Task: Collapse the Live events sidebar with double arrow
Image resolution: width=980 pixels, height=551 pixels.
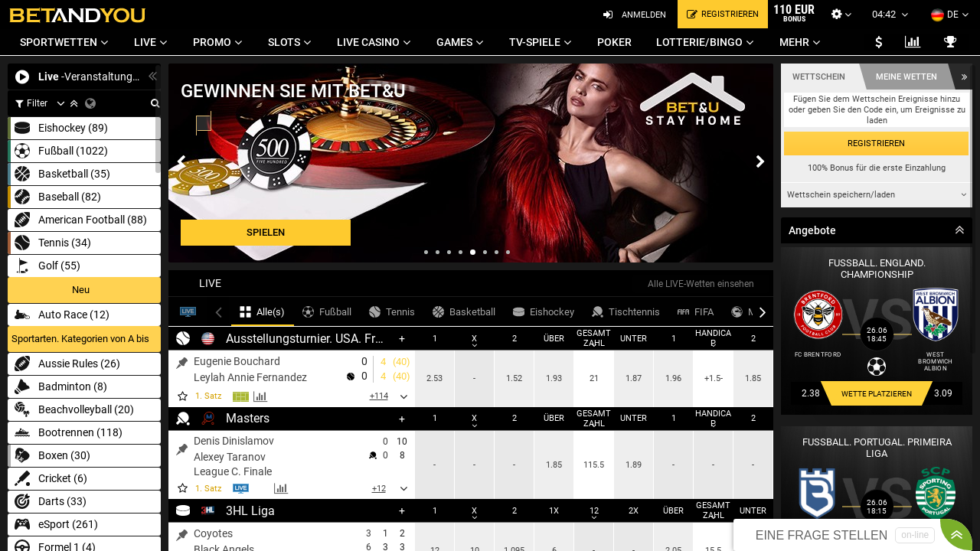Action: (152, 77)
